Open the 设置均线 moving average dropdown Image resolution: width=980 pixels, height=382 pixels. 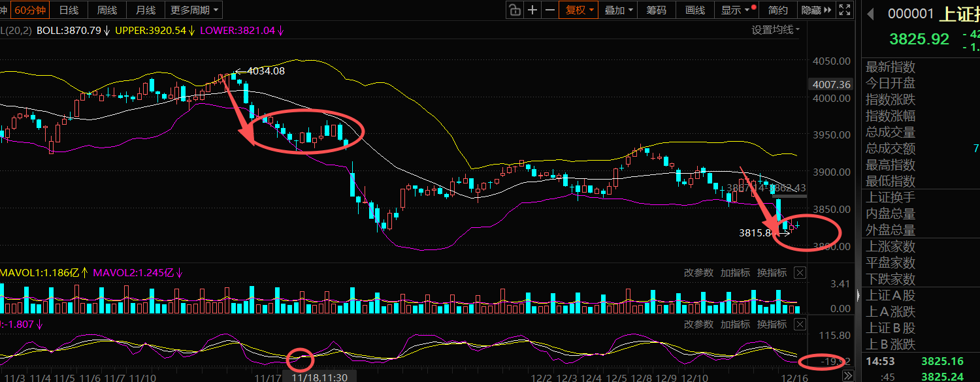[776, 29]
